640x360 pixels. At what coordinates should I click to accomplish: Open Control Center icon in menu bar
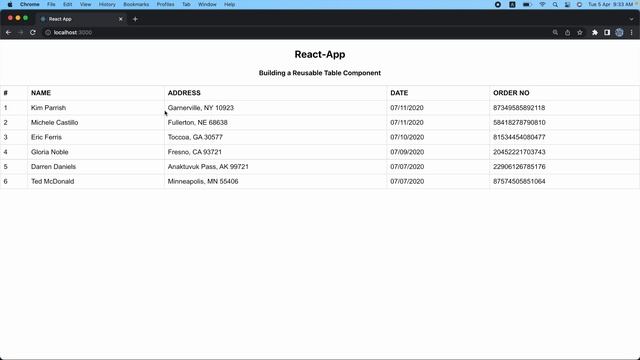click(x=567, y=4)
